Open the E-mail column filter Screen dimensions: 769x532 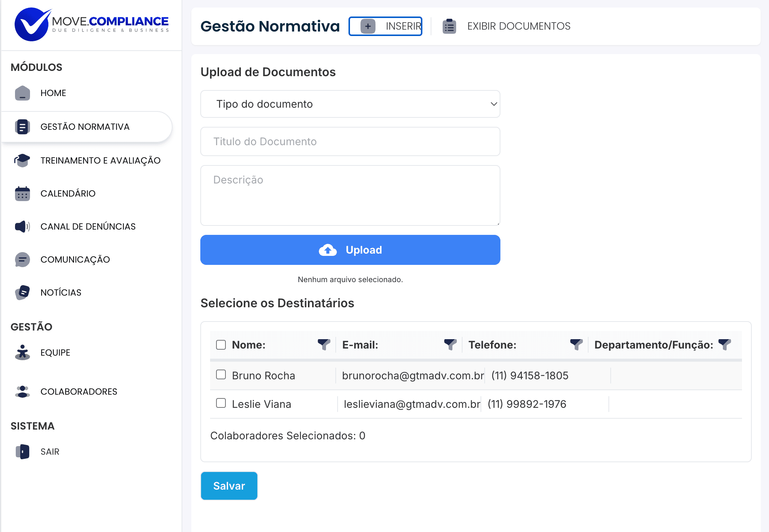pos(450,344)
